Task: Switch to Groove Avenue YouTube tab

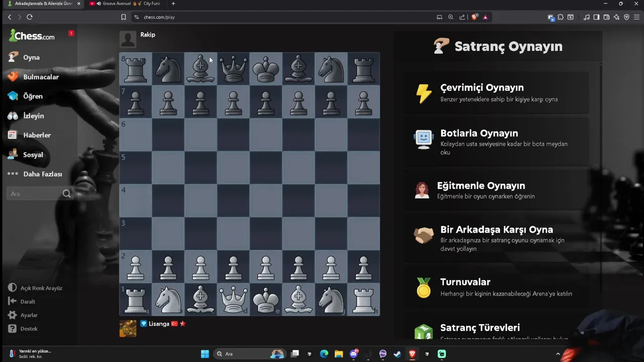Action: pyautogui.click(x=125, y=4)
